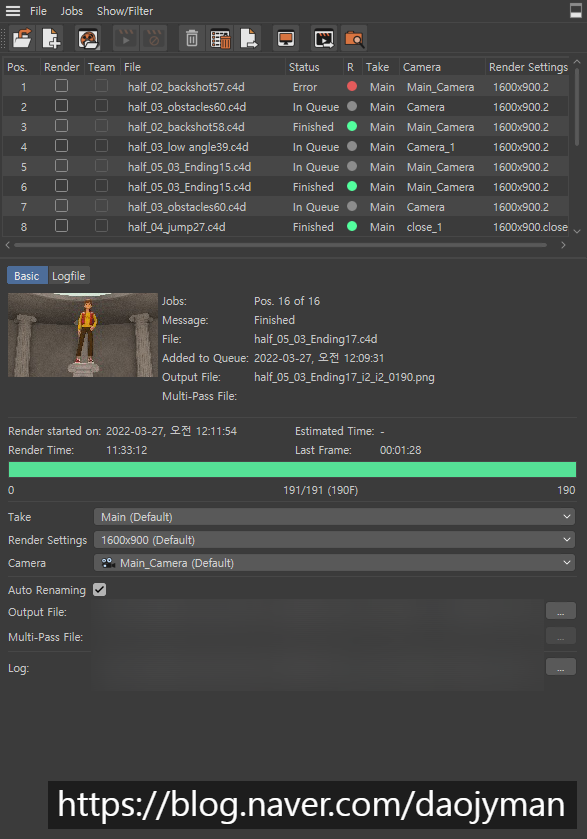Open the Take dropdown showing Main (Default)
The height and width of the screenshot is (839, 587).
334,517
